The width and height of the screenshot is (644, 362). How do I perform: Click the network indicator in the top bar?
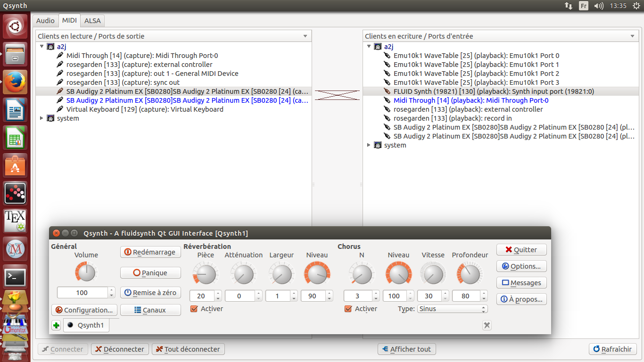point(569,6)
